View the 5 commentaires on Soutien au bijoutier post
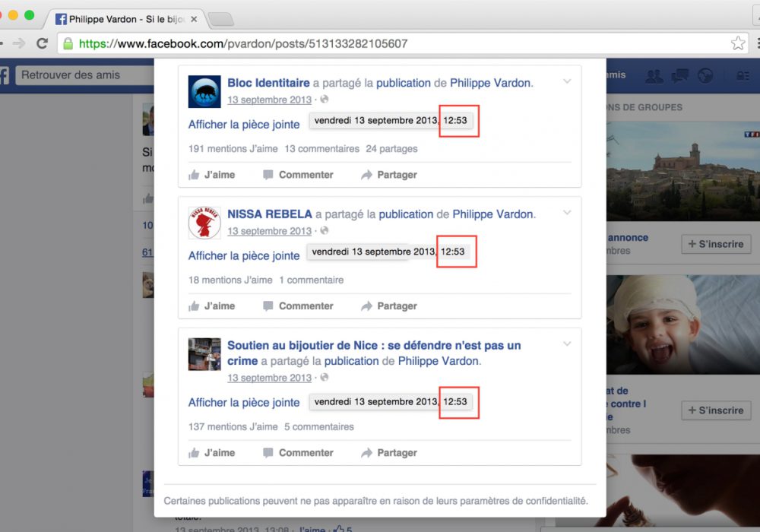The width and height of the screenshot is (760, 532). click(319, 427)
